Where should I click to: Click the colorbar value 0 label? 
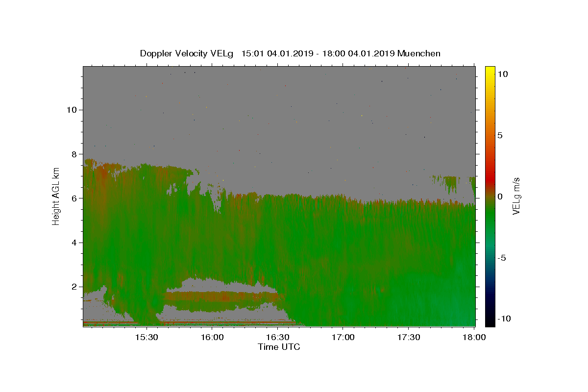click(x=500, y=196)
